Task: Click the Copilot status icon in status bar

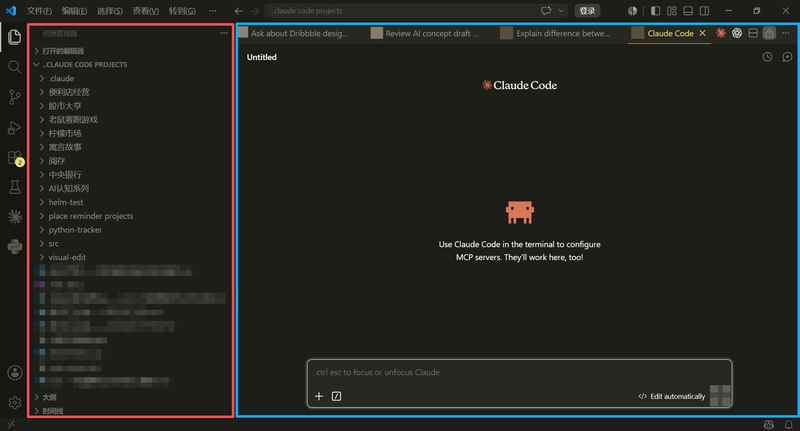Action: [769, 424]
